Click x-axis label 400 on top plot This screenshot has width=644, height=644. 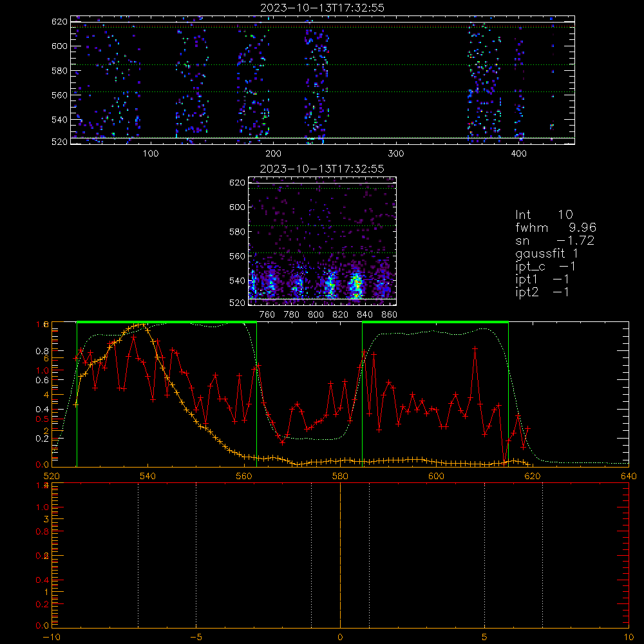click(518, 154)
